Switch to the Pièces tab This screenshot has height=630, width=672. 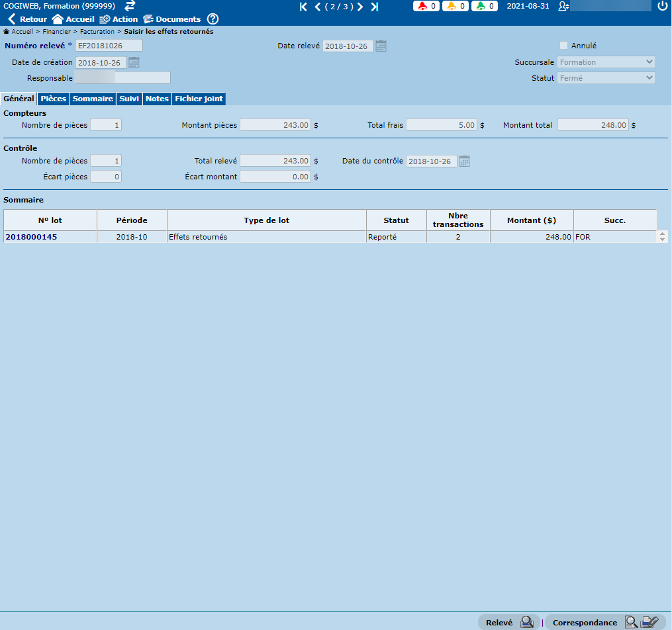[53, 99]
